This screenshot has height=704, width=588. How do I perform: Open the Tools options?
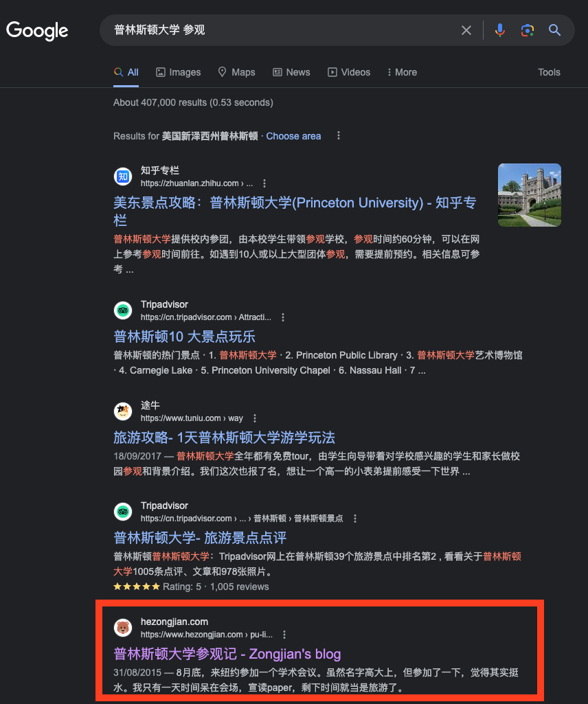point(549,72)
